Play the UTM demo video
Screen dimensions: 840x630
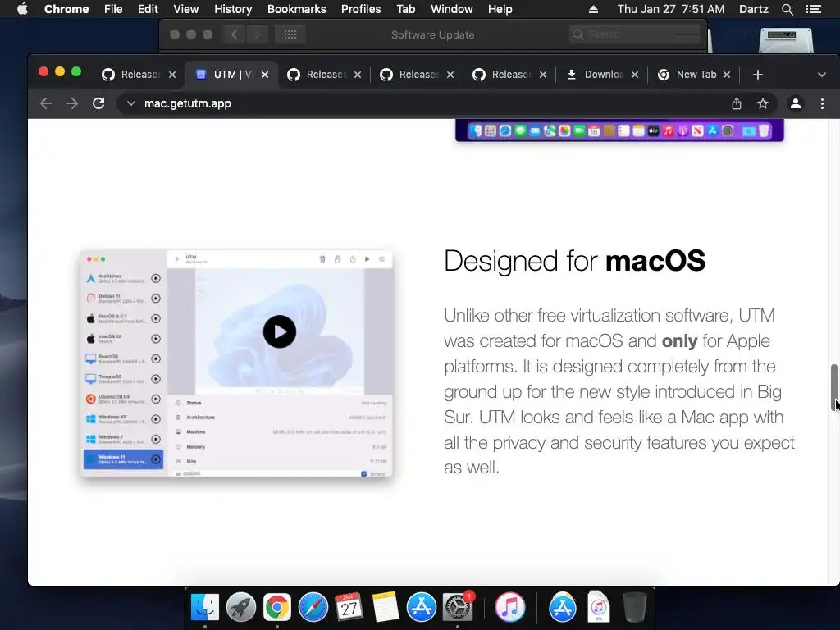(x=279, y=331)
